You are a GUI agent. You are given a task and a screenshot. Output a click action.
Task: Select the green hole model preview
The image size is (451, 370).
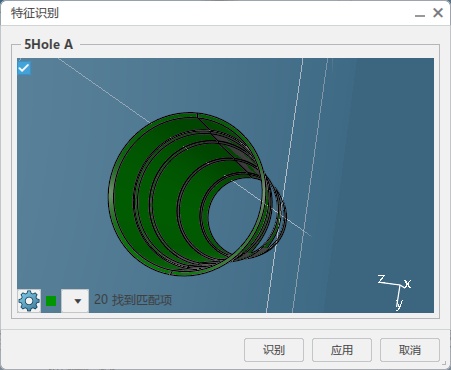pyautogui.click(x=197, y=194)
